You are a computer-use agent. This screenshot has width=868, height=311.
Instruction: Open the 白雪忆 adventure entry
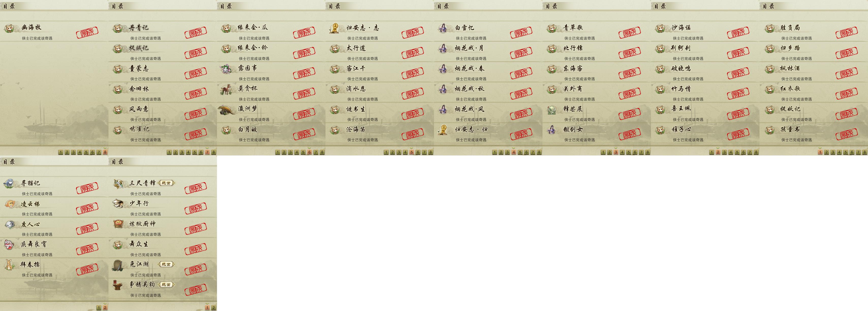point(488,31)
